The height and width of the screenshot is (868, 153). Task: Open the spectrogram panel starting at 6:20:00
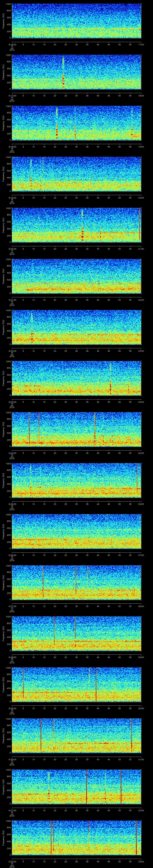[77, 225]
